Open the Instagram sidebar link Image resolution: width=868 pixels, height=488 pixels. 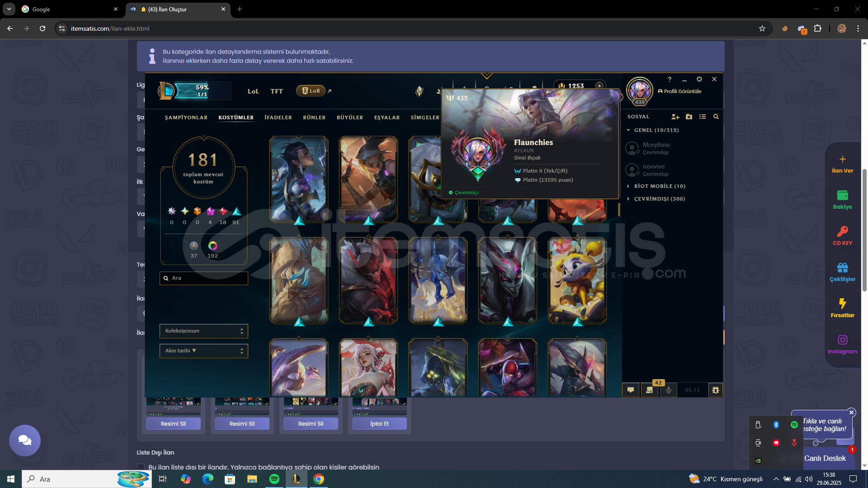(x=842, y=345)
